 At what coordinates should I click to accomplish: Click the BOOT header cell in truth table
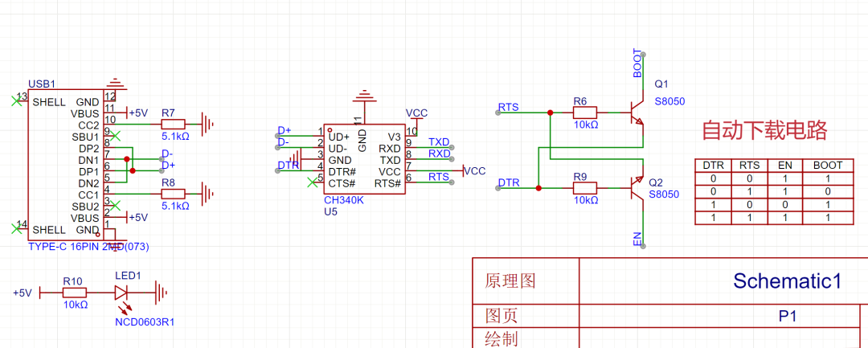(829, 165)
